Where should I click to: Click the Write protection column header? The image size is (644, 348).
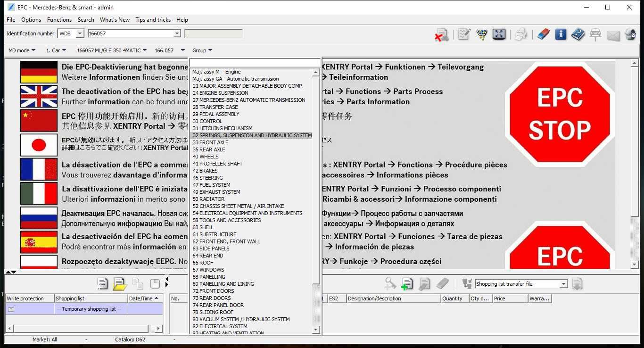point(30,298)
